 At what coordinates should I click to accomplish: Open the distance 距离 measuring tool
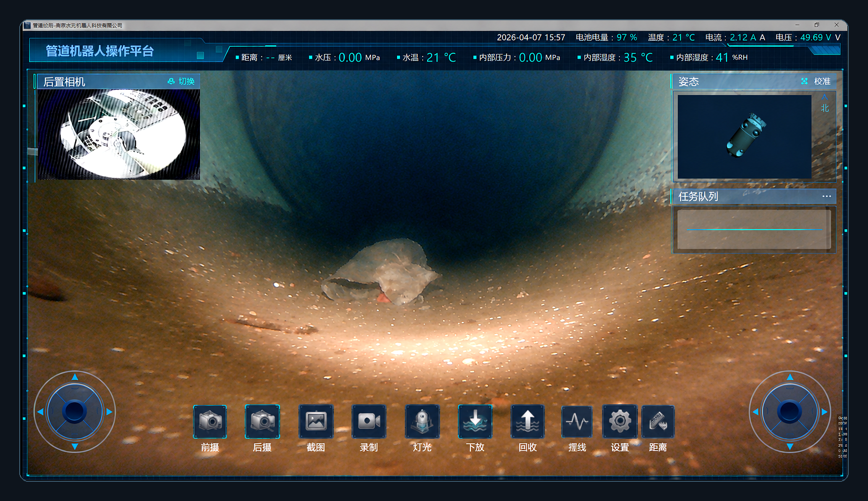point(658,422)
